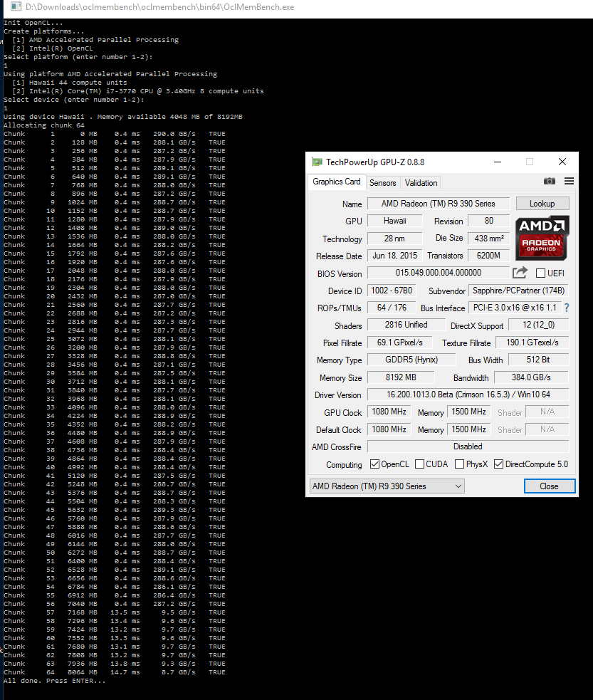Click the Die Size field 438 mm²
593x700 pixels.
tap(488, 239)
